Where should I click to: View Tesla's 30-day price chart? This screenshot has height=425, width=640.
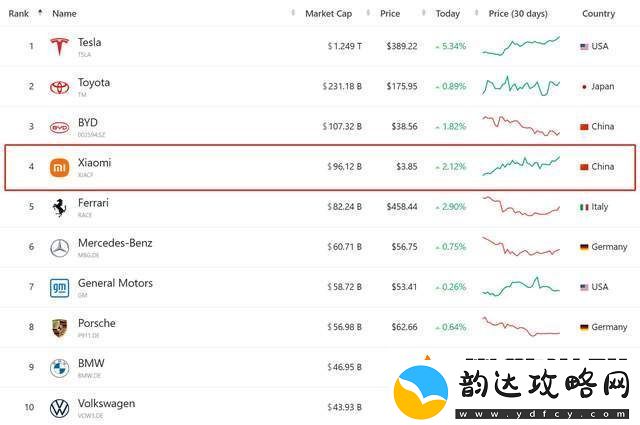click(x=521, y=46)
